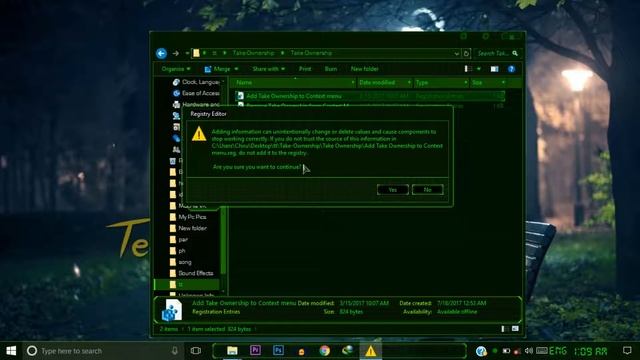
Task: Click the change view icon
Action: click(468, 69)
